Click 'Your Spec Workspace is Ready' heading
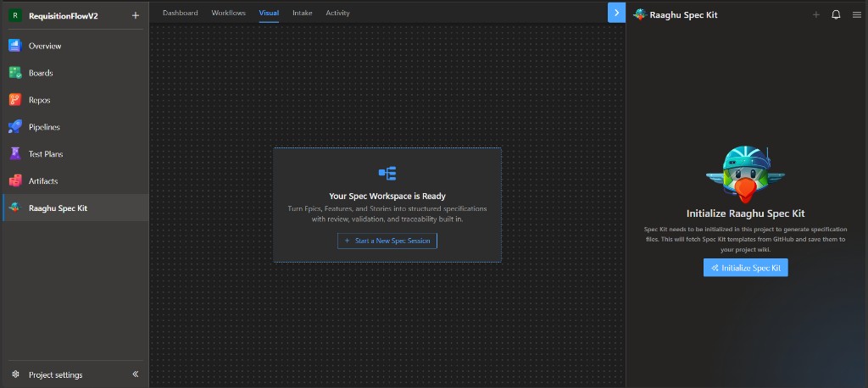 (387, 196)
